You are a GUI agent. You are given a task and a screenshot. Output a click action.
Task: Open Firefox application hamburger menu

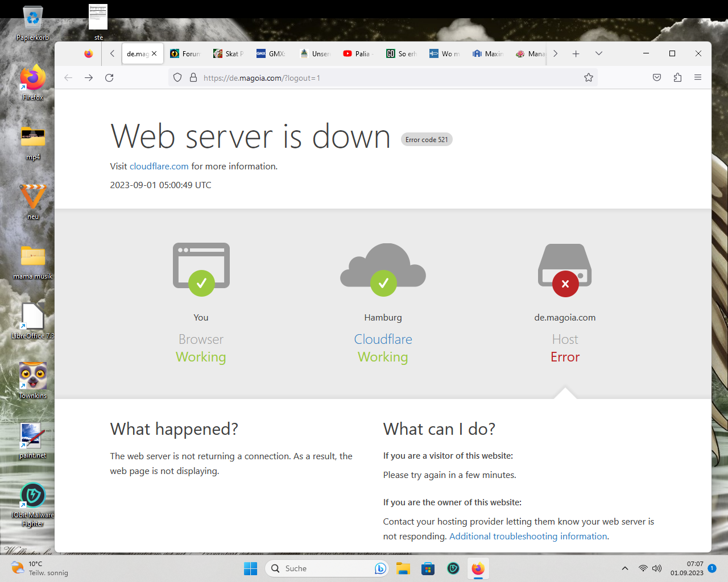coord(698,78)
